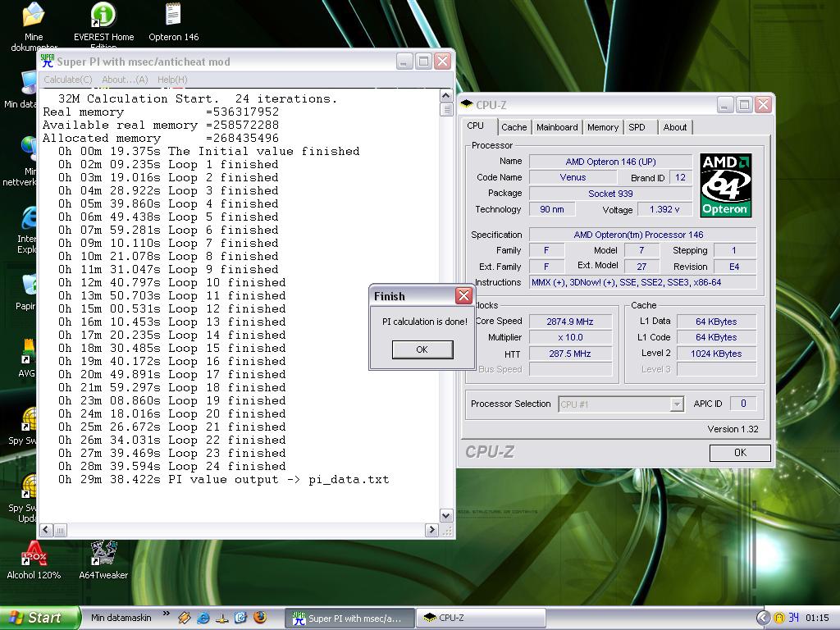Close the Finish dialog with X
The image size is (840, 630).
pos(463,295)
